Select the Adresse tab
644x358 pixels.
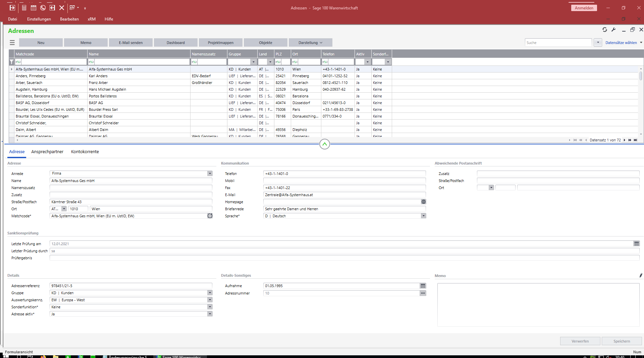pos(17,152)
